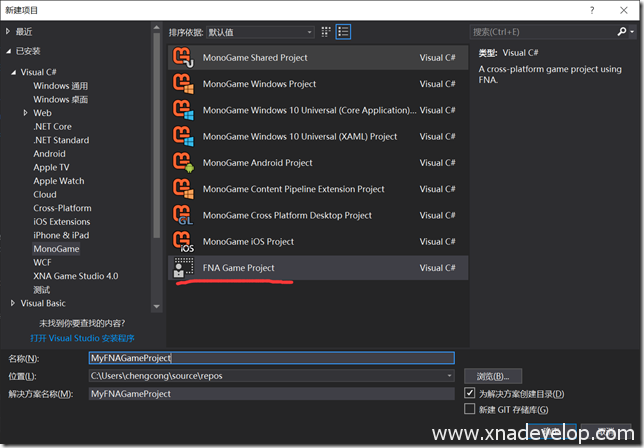Select the MonoGame Content Pipeline Extension icon
644x448 pixels.
tap(183, 189)
